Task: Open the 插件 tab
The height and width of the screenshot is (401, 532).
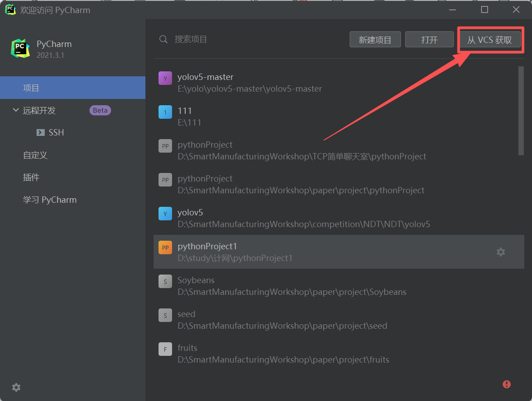Action: 31,177
